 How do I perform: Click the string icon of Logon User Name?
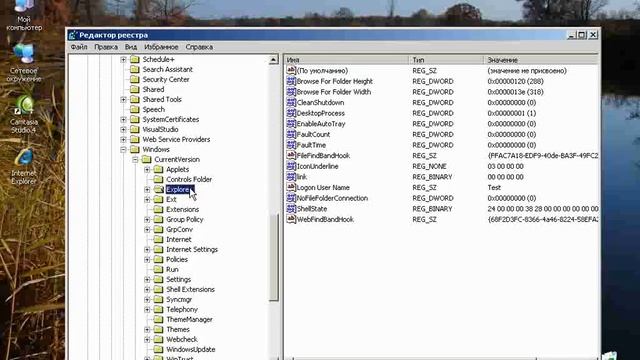tap(291, 187)
